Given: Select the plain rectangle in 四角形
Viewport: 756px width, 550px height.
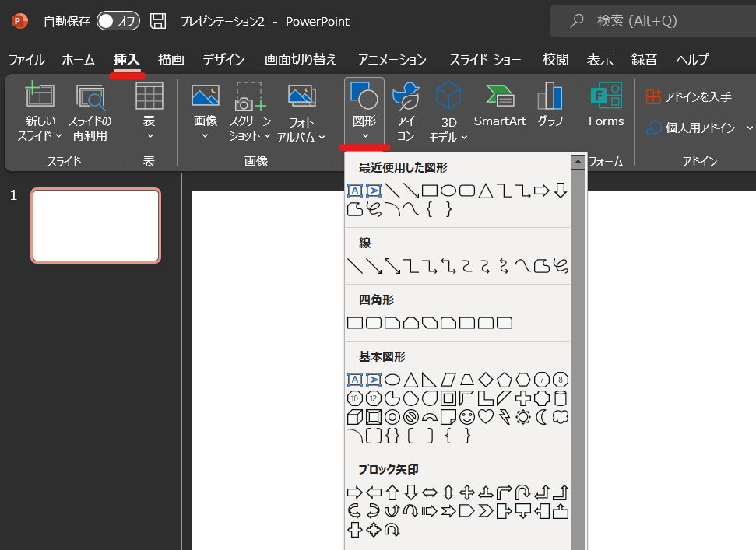Looking at the screenshot, I should [x=355, y=323].
